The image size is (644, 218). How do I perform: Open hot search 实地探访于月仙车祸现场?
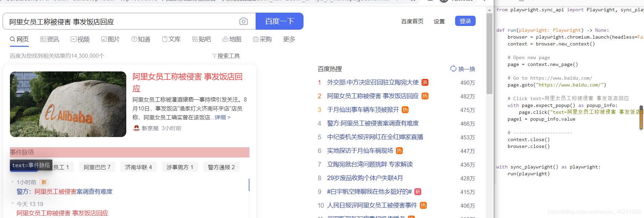click(x=360, y=151)
